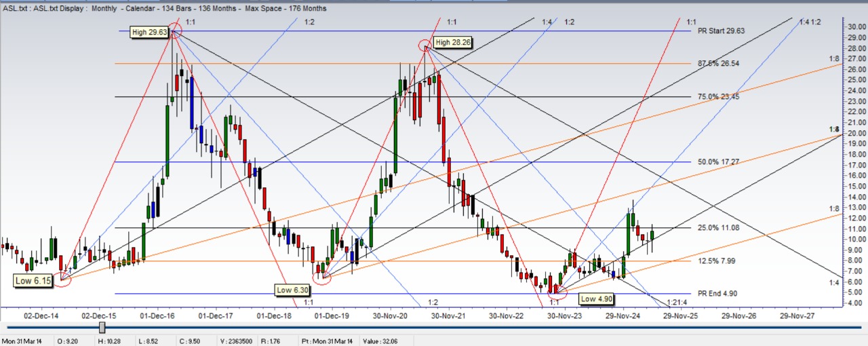Screen dimensions: 868x346
Task: Click the "29-Nov-24" date axis label
Action: 622,315
